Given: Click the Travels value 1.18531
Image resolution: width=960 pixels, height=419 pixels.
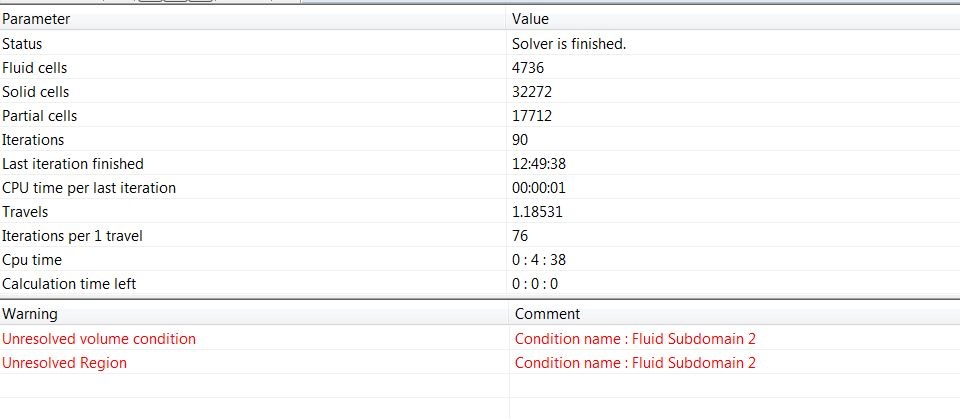Looking at the screenshot, I should click(537, 212).
